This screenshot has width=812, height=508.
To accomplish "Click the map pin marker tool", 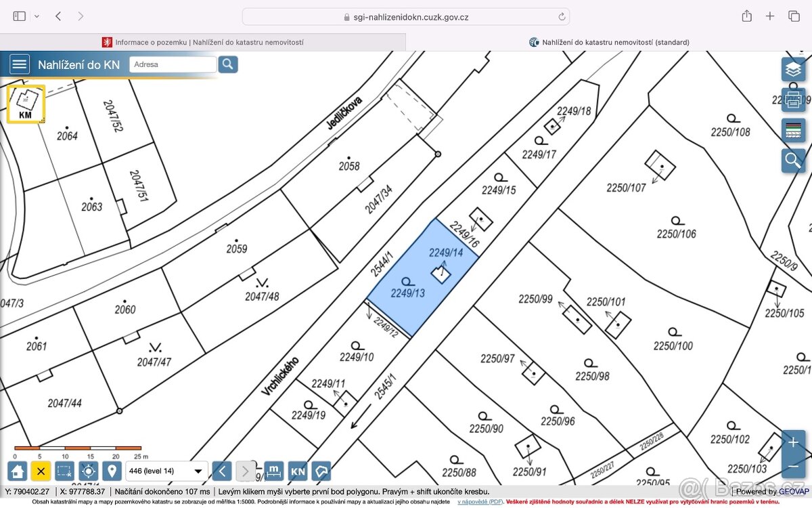I will 112,470.
